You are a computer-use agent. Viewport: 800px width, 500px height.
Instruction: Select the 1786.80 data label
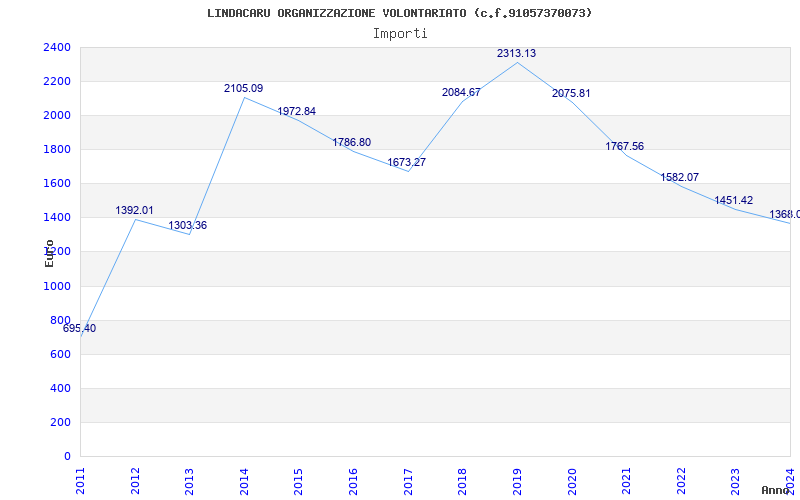pyautogui.click(x=352, y=142)
